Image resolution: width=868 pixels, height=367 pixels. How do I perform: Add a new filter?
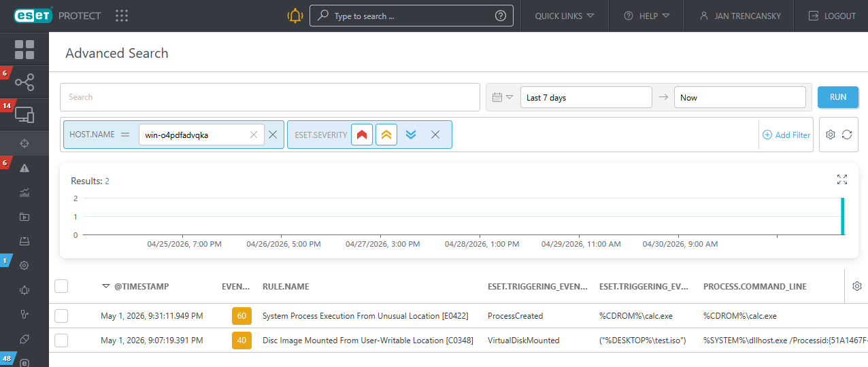pyautogui.click(x=786, y=135)
